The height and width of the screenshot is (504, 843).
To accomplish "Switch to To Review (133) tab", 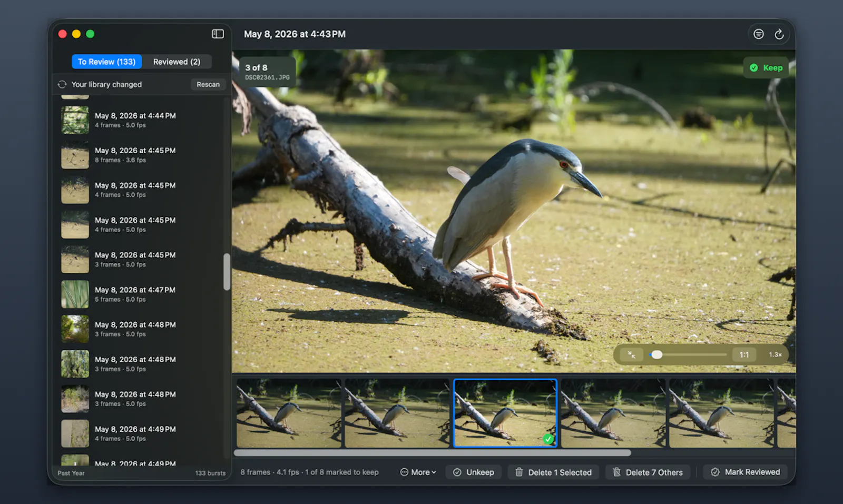I will (x=107, y=62).
